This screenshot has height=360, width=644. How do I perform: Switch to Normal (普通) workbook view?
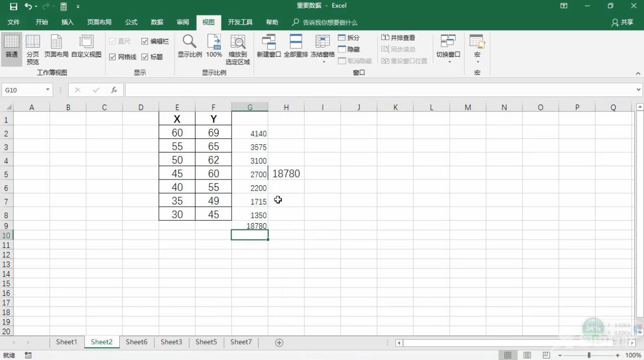point(12,49)
